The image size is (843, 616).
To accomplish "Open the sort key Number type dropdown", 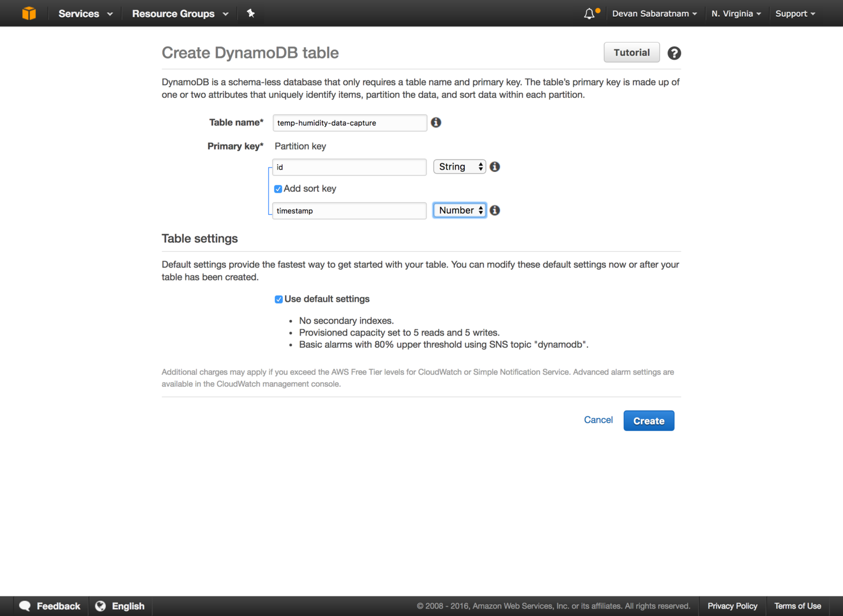I will (460, 210).
